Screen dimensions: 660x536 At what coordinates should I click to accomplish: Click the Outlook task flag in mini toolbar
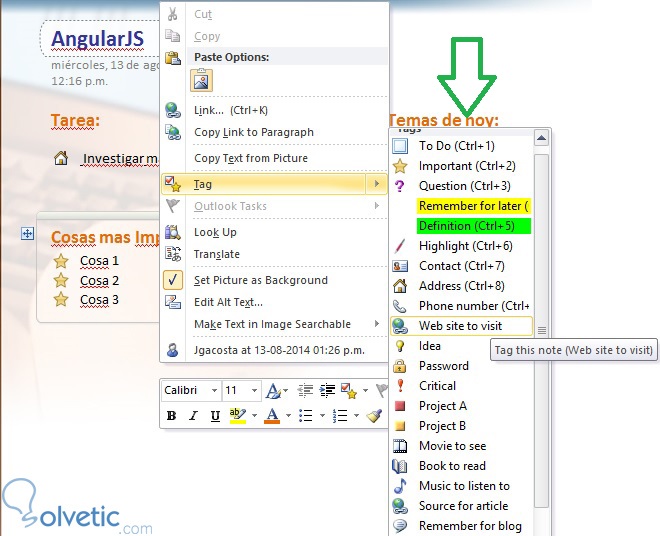point(382,390)
